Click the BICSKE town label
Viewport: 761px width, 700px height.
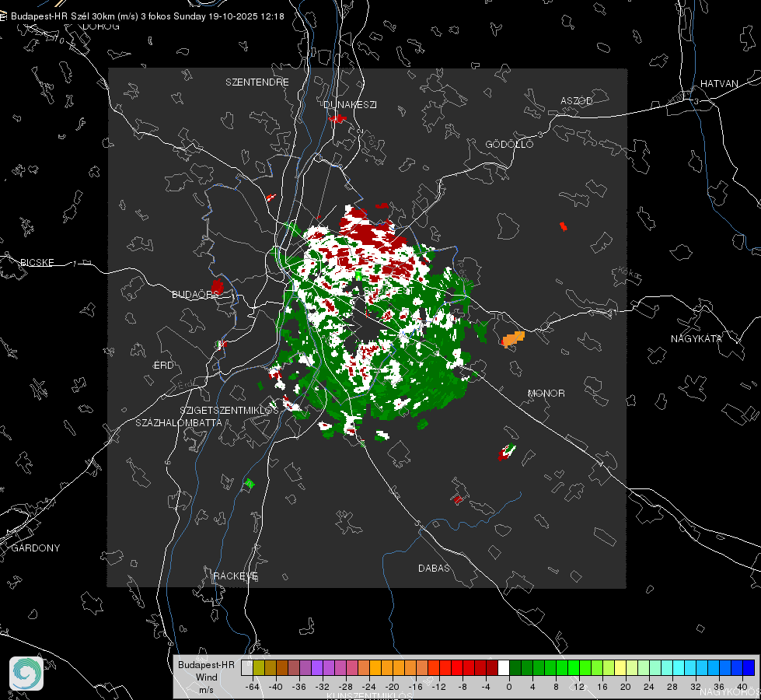(37, 262)
